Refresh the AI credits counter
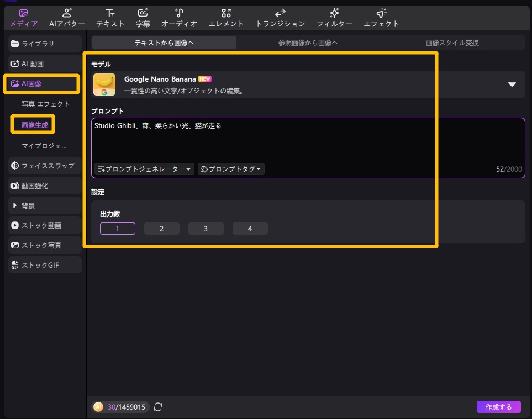Viewport: 532px width, 419px height. coord(157,407)
